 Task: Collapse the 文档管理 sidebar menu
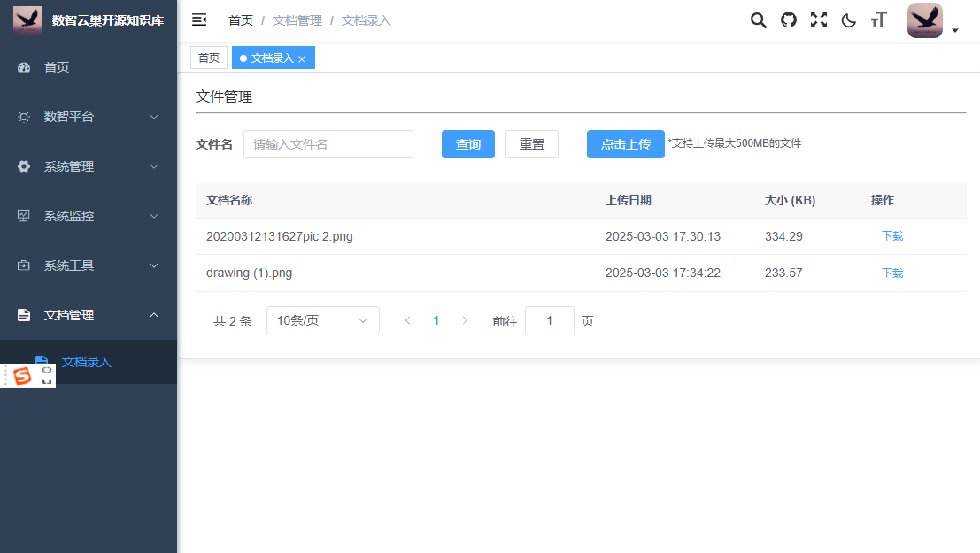pyautogui.click(x=89, y=315)
